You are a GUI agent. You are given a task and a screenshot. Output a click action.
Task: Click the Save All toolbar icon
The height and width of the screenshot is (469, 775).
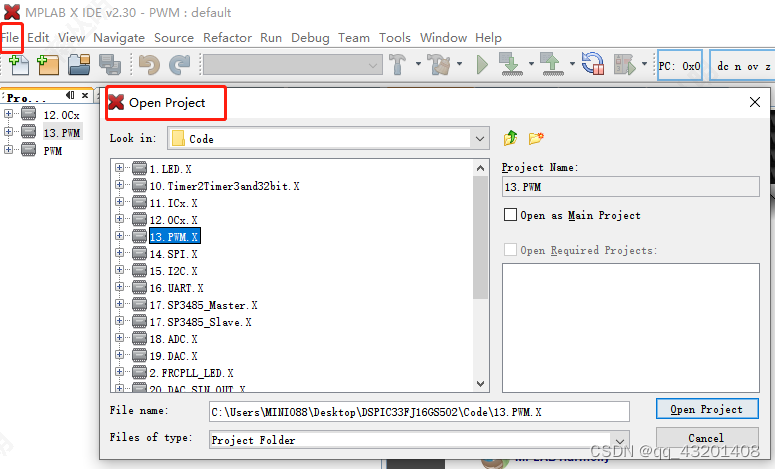110,65
